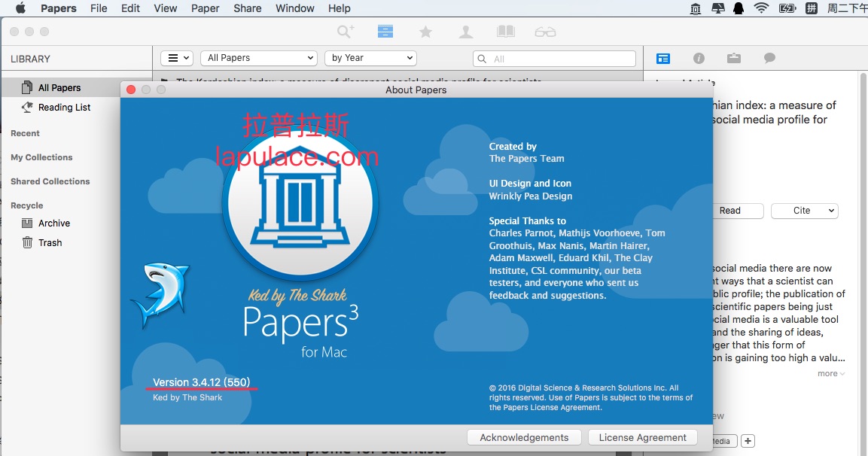Image resolution: width=868 pixels, height=456 pixels.
Task: Open the View menu
Action: [x=166, y=8]
